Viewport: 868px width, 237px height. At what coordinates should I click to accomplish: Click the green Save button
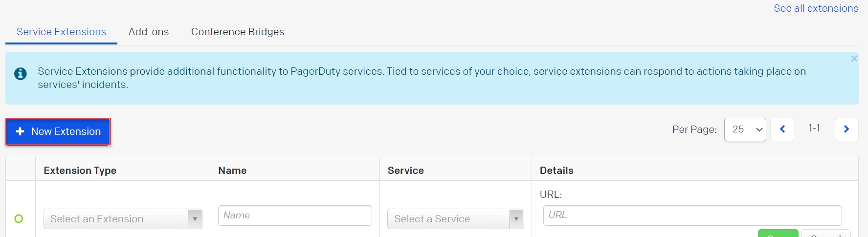(778, 234)
